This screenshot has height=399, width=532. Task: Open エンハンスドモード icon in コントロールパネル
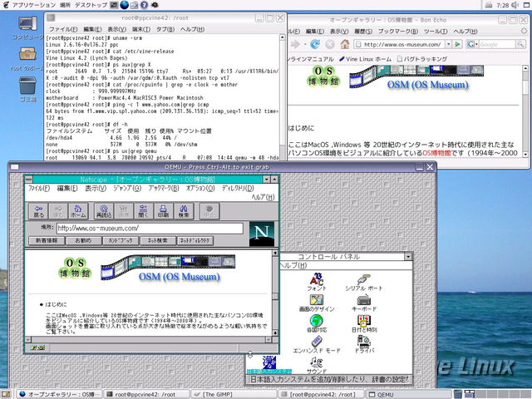coord(317,344)
